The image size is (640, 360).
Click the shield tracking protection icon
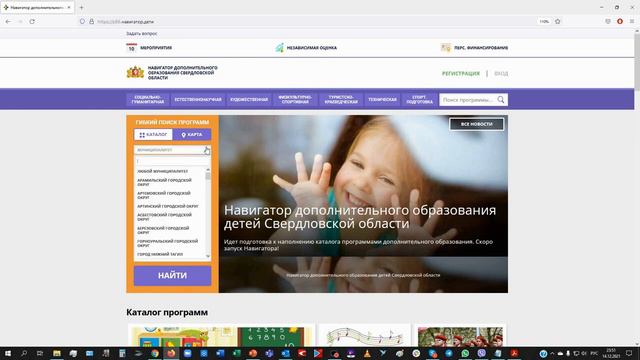click(x=82, y=22)
